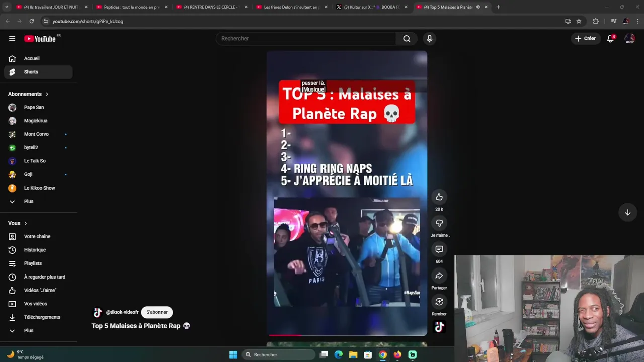Go back in browser history
The height and width of the screenshot is (362, 644).
coord(7,21)
